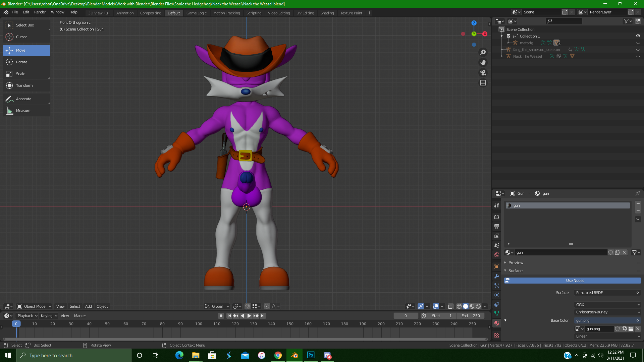This screenshot has height=362, width=644.
Task: Switch to rendered viewport shading
Action: 478,306
